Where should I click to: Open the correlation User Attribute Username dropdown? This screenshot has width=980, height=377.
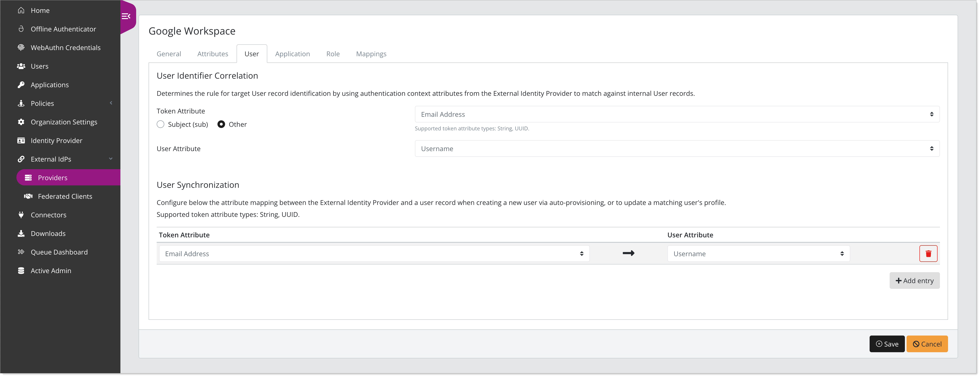[x=677, y=149]
